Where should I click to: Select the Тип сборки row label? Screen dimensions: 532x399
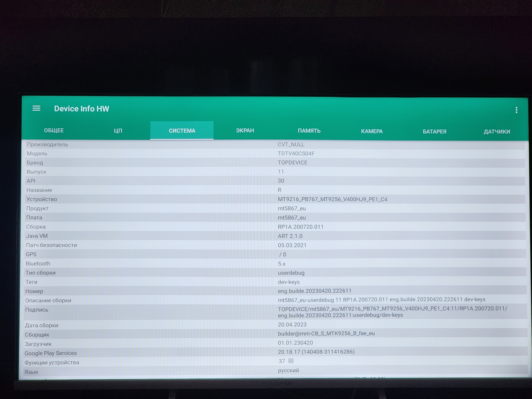(x=41, y=273)
